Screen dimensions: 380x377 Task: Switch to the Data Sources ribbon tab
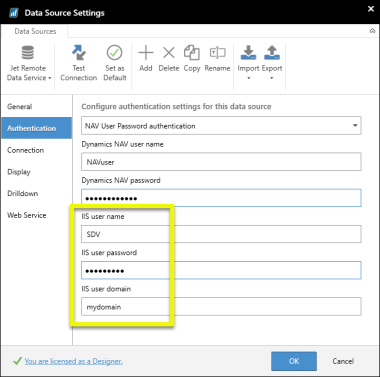click(35, 31)
